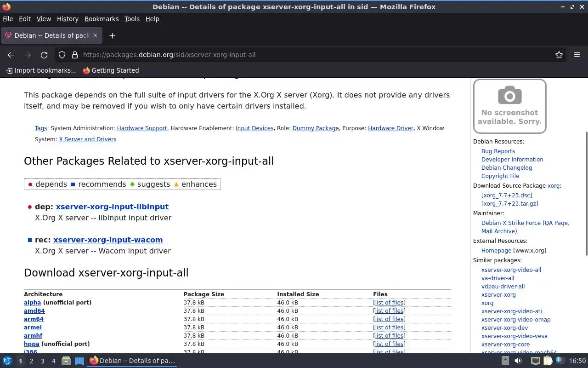Open similar package xserver-xorg-core

pos(505,345)
